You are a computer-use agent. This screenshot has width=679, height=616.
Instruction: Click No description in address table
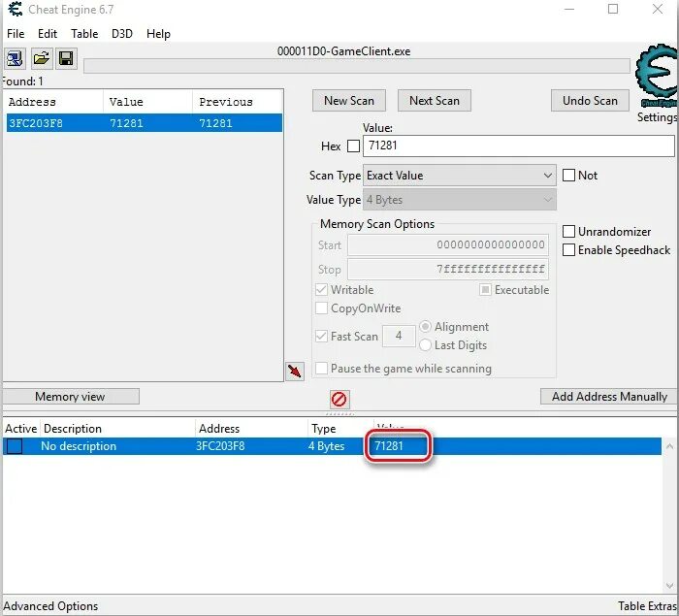pos(79,446)
